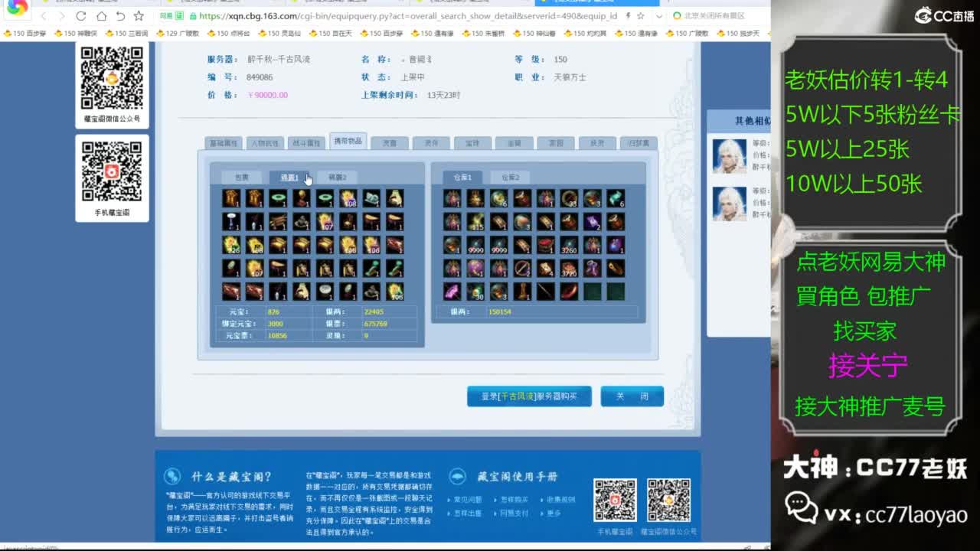Select the item with count 3260 in warehouse
The image size is (980, 551).
(569, 246)
